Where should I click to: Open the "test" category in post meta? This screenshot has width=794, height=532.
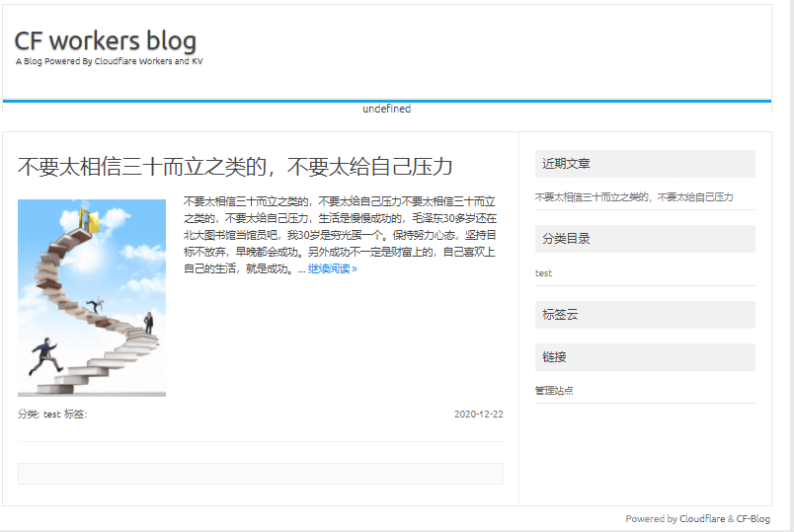click(x=52, y=415)
